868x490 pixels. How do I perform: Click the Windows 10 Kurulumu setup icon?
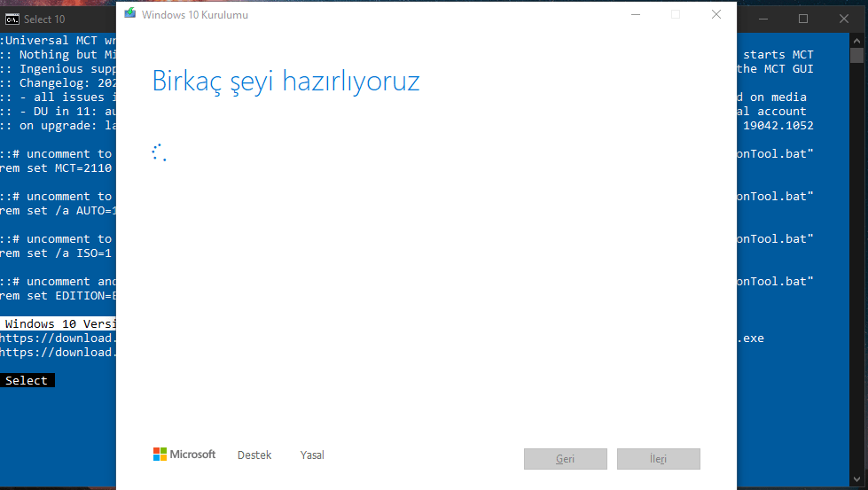130,13
